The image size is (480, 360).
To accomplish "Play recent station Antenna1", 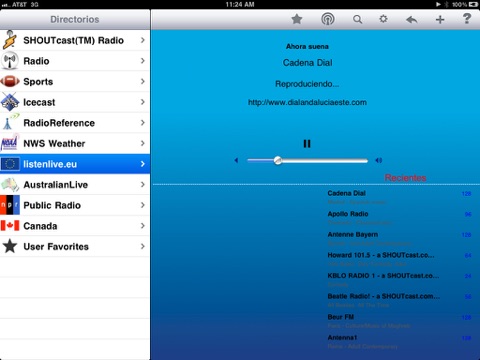I will click(399, 342).
